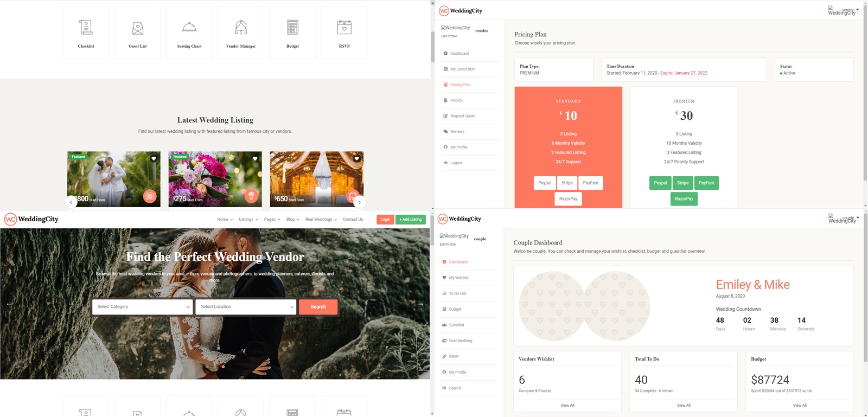Viewport: 868px width, 417px height.
Task: Click Edit Profile in couple sidebar
Action: (448, 245)
